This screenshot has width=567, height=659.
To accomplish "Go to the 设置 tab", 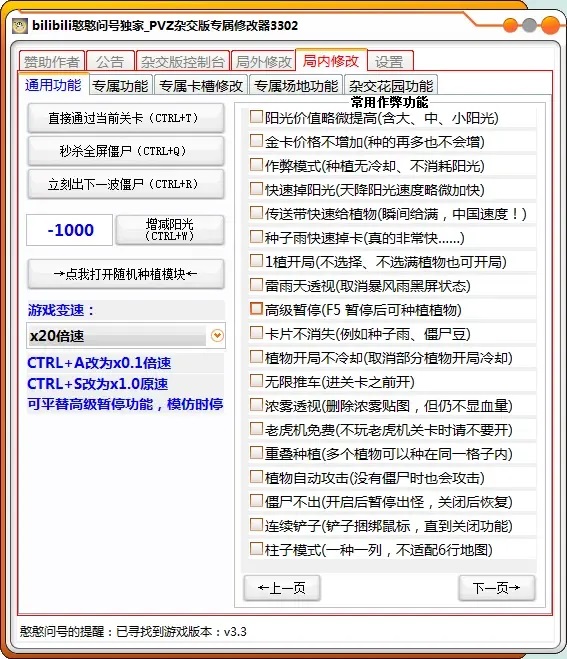I will [390, 61].
